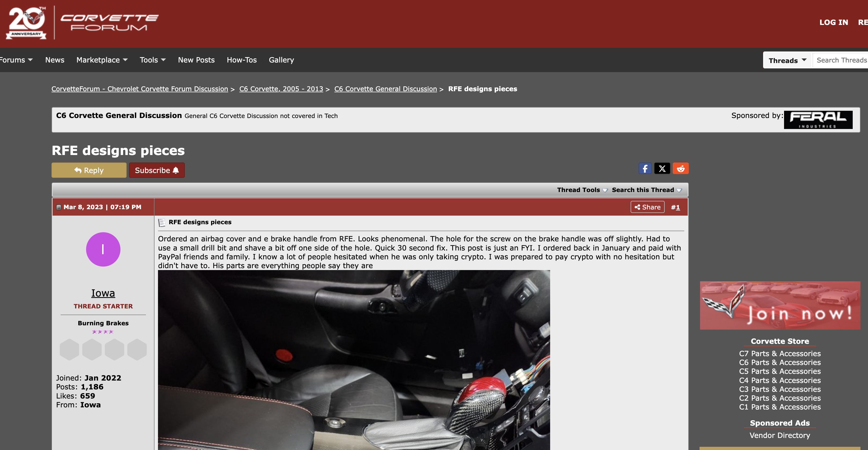The width and height of the screenshot is (868, 450).
Task: Open C7 Parts & Accessories link
Action: [780, 354]
